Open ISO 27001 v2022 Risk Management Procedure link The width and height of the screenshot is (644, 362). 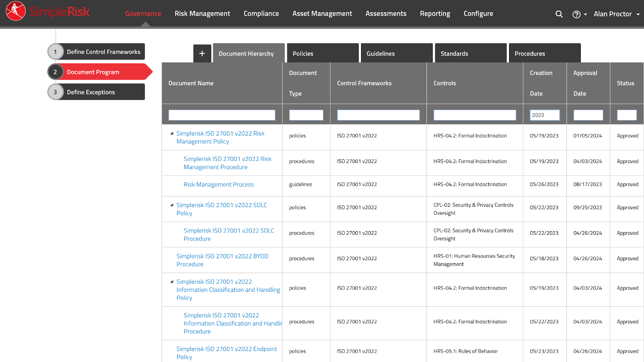[x=228, y=163]
